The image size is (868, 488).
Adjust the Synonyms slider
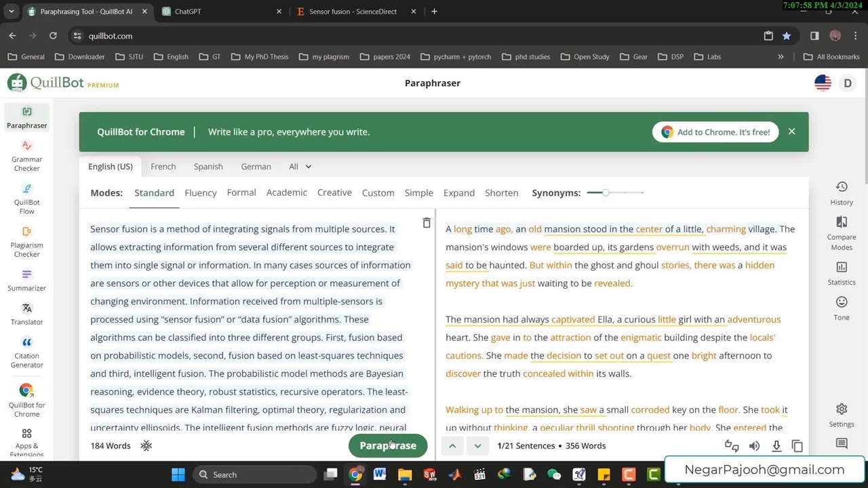pyautogui.click(x=606, y=192)
